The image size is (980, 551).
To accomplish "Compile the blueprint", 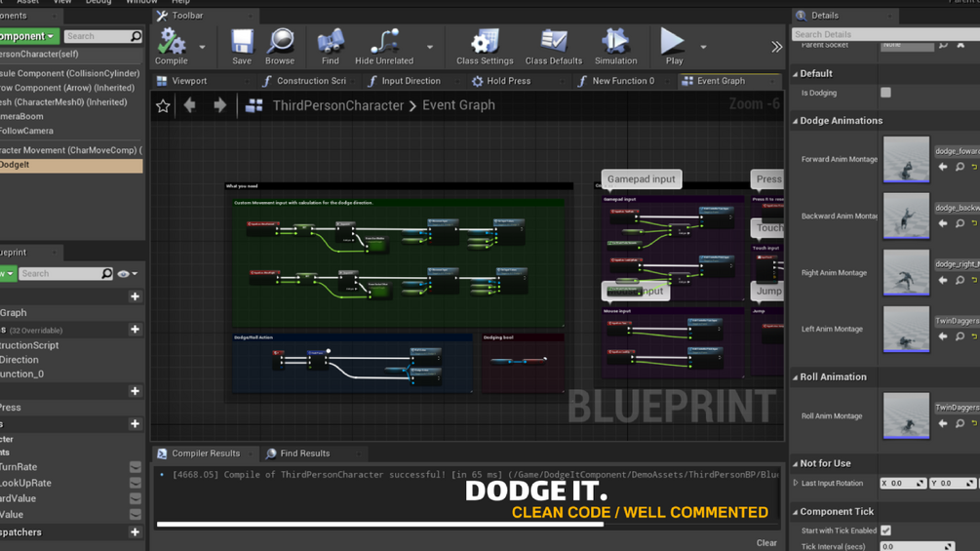I will 172,47.
